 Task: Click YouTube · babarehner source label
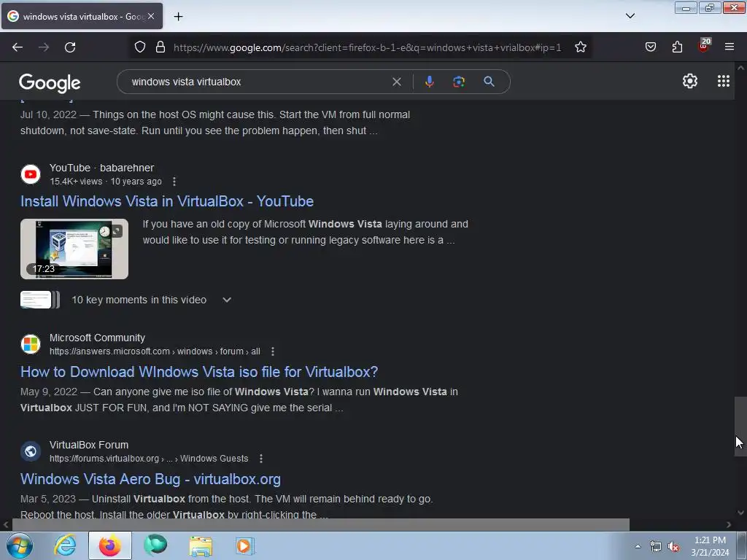102,168
